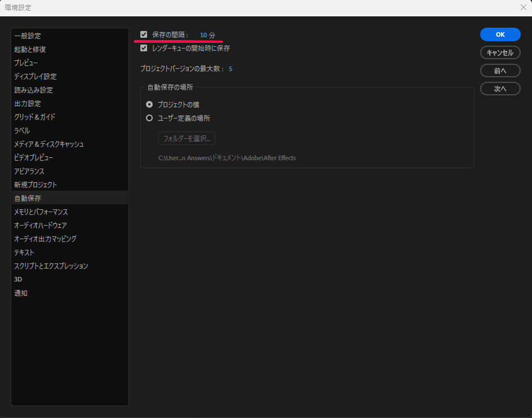Go to previous page with 前へ

(x=500, y=71)
